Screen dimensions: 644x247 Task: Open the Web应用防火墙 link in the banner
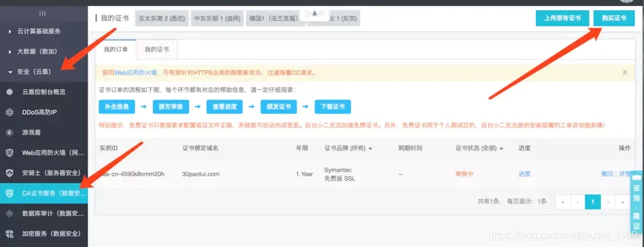click(x=135, y=72)
